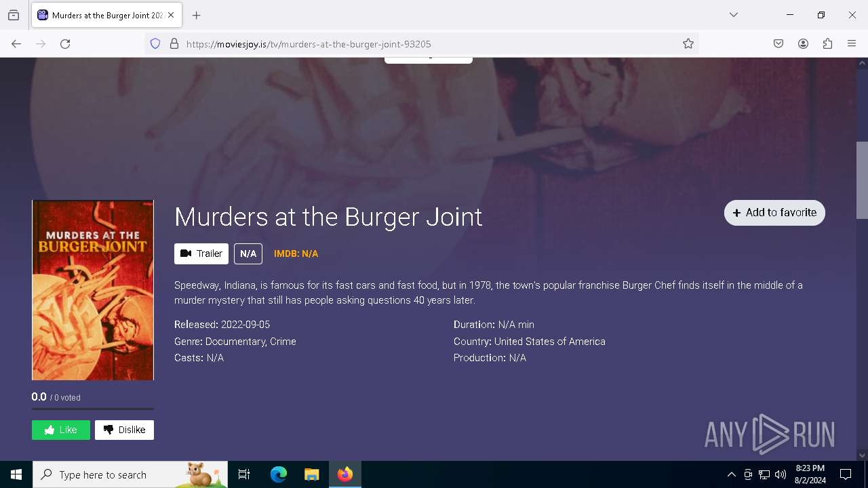Switch to Firefox taskbar icon
The width and height of the screenshot is (868, 488).
(x=345, y=474)
